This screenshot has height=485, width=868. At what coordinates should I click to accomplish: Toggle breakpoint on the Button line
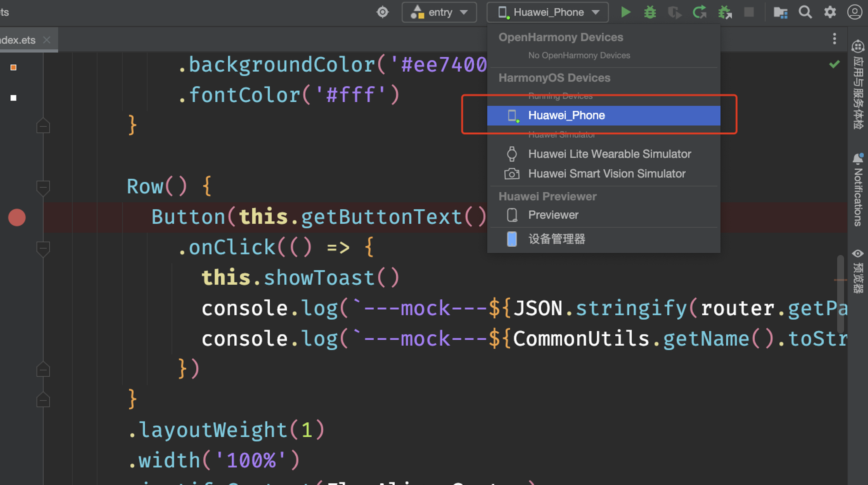coord(17,217)
